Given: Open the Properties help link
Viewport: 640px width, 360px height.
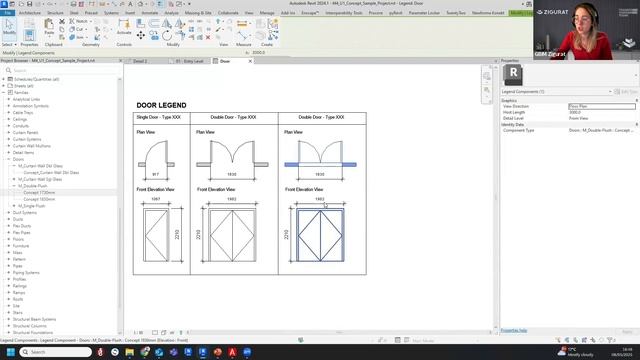Looking at the screenshot, I should click(x=514, y=331).
